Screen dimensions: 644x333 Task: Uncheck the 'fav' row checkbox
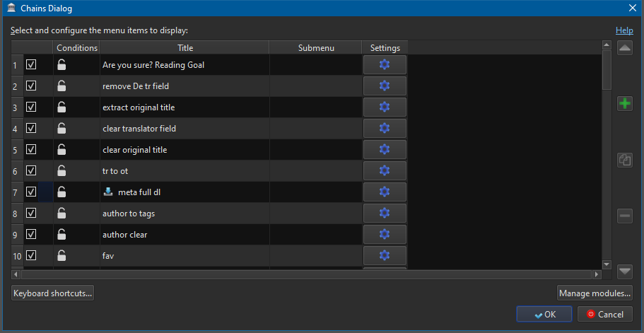31,255
